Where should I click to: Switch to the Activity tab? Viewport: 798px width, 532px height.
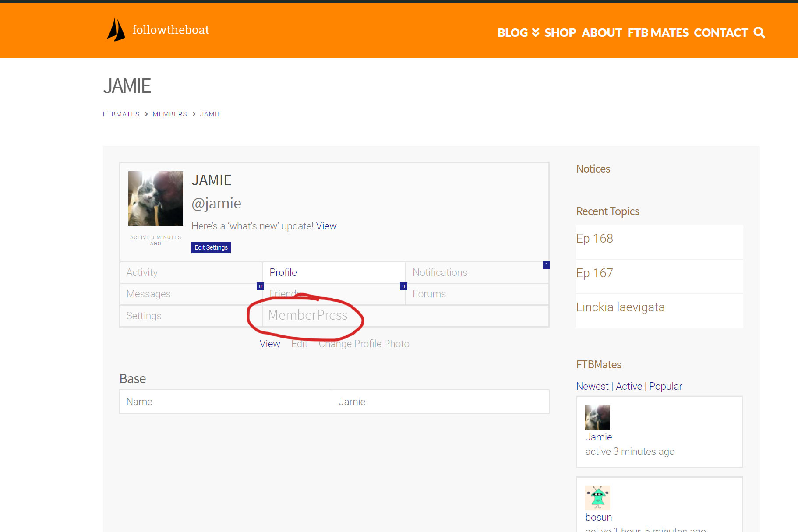point(191,272)
